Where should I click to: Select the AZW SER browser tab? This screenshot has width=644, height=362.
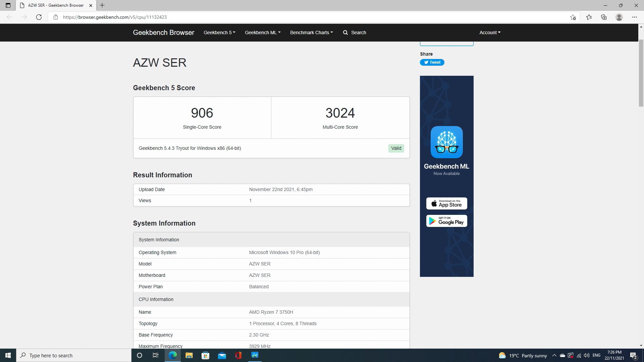(56, 5)
